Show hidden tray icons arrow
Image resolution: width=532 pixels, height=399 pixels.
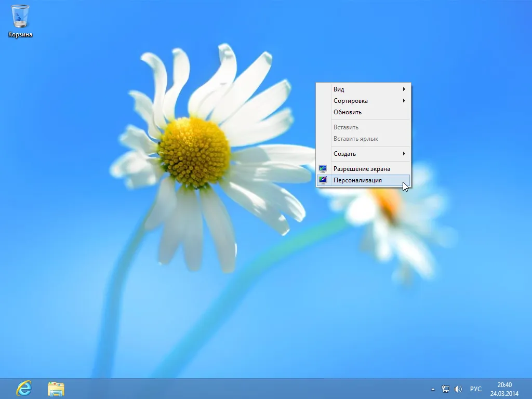(x=433, y=389)
